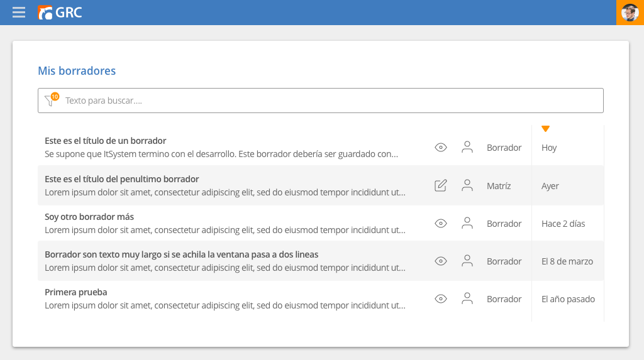The image size is (644, 360).
Task: Open 'Este es el título del penultimo borrador'
Action: pyautogui.click(x=122, y=179)
